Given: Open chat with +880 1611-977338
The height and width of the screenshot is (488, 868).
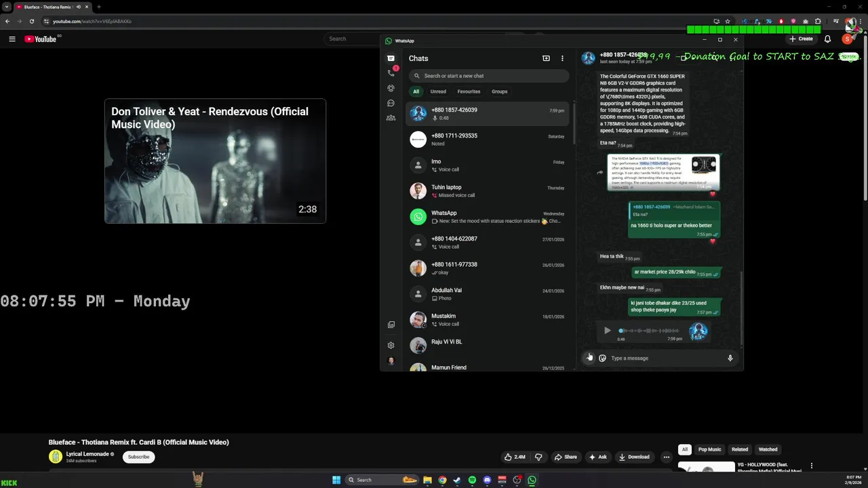Looking at the screenshot, I should pos(488,268).
